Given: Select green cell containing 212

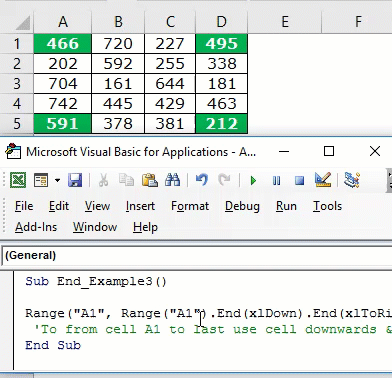Looking at the screenshot, I should click(x=222, y=124).
